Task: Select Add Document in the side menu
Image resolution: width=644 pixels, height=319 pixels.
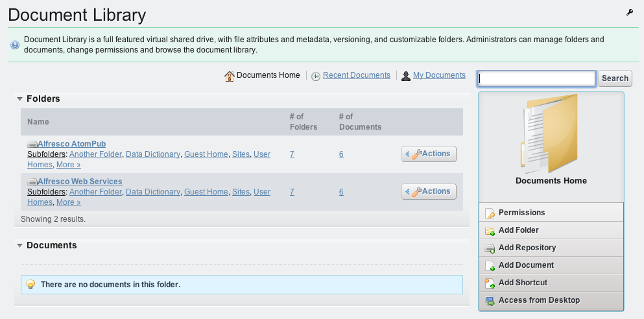Action: [551, 265]
